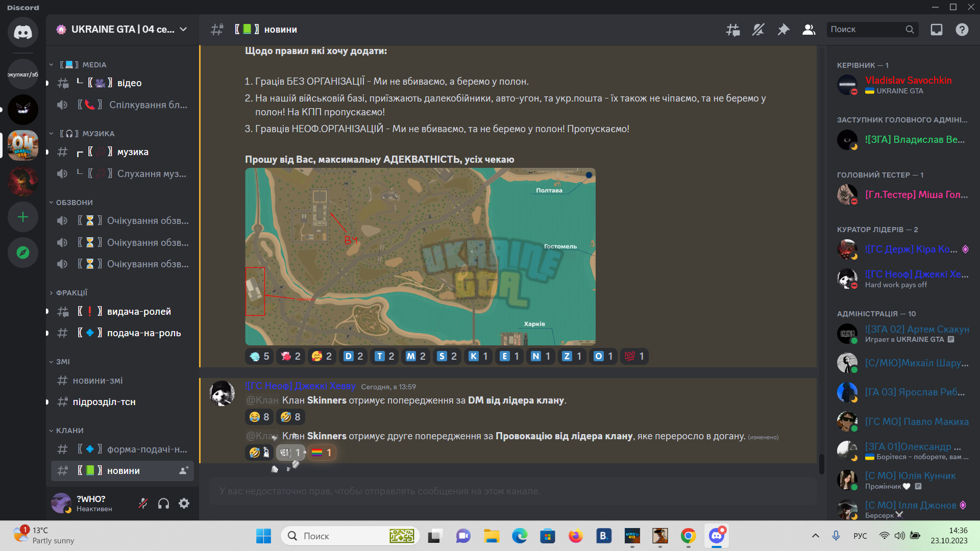This screenshot has height=551, width=980.
Task: Open підрозділ-тсн channel
Action: click(122, 402)
